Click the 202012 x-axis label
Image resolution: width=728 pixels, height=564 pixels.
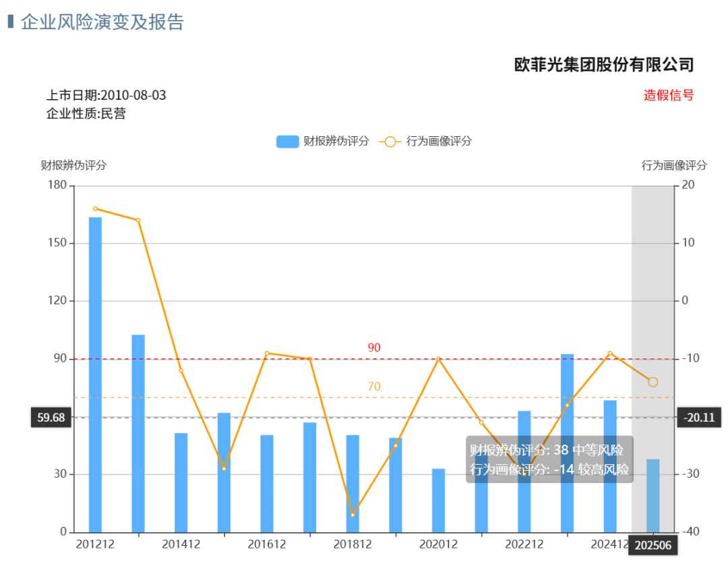coord(439,544)
